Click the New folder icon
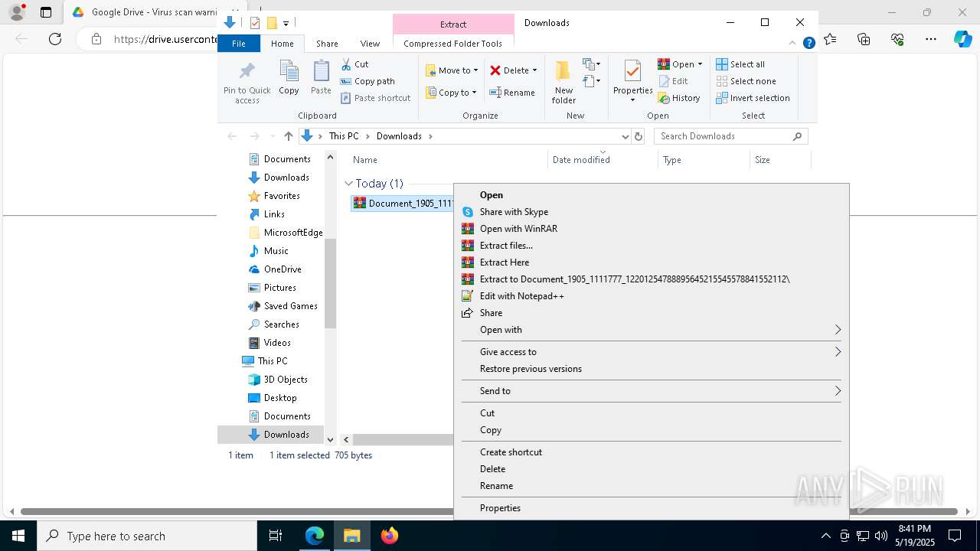Viewport: 980px width, 551px height. [563, 82]
